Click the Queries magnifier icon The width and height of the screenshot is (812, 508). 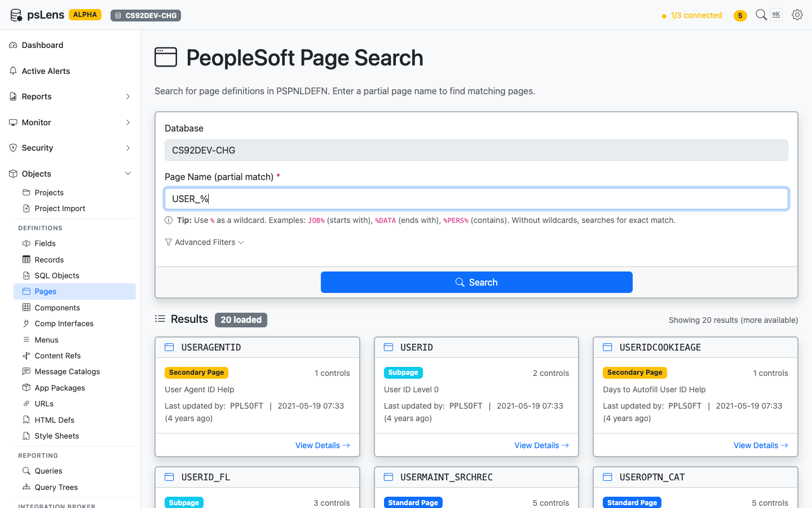[26, 471]
